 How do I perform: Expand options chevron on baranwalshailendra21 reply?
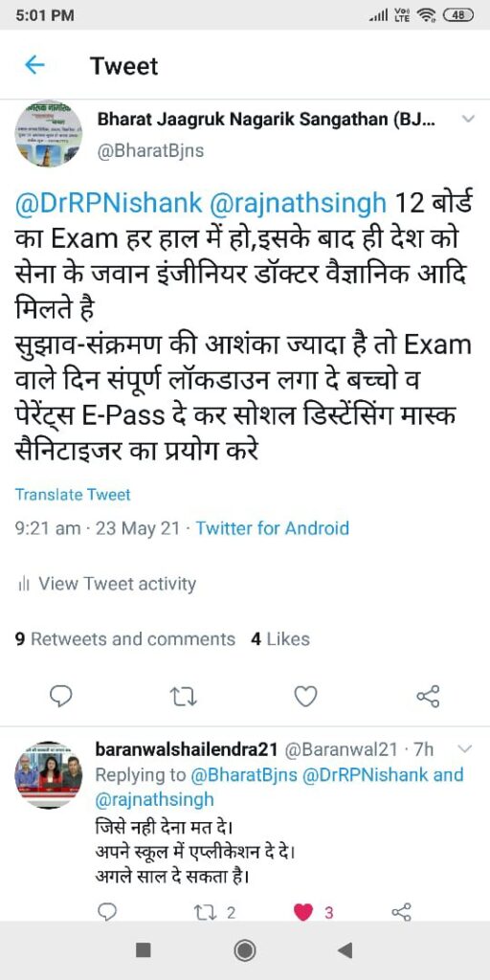click(464, 748)
